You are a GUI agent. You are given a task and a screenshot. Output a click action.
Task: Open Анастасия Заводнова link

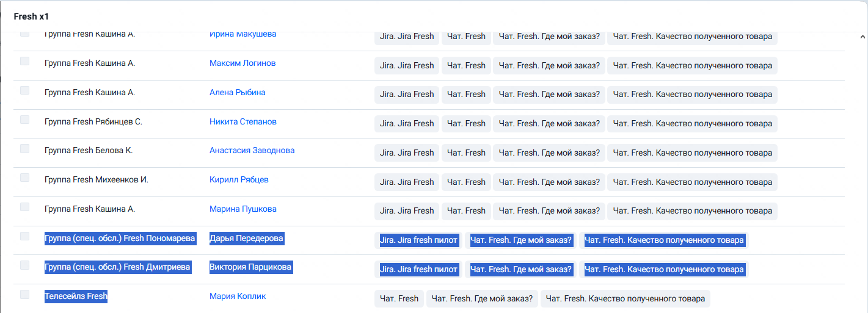tap(252, 150)
